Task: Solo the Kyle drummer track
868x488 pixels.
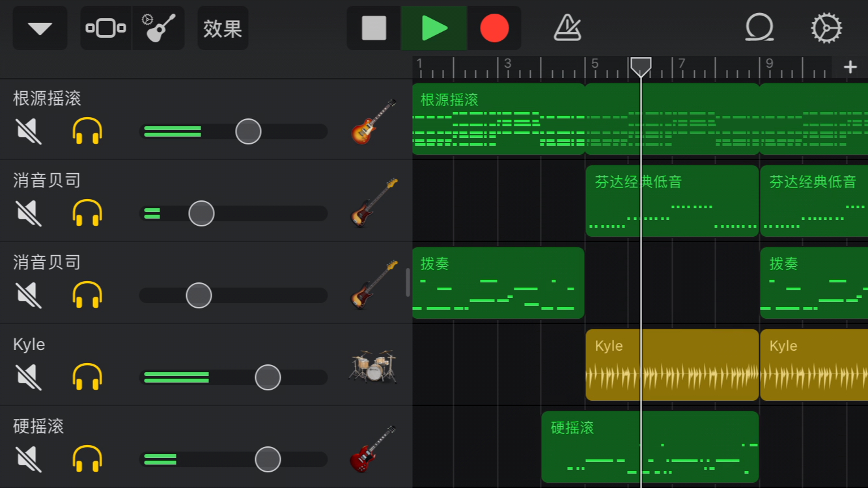Action: [87, 377]
